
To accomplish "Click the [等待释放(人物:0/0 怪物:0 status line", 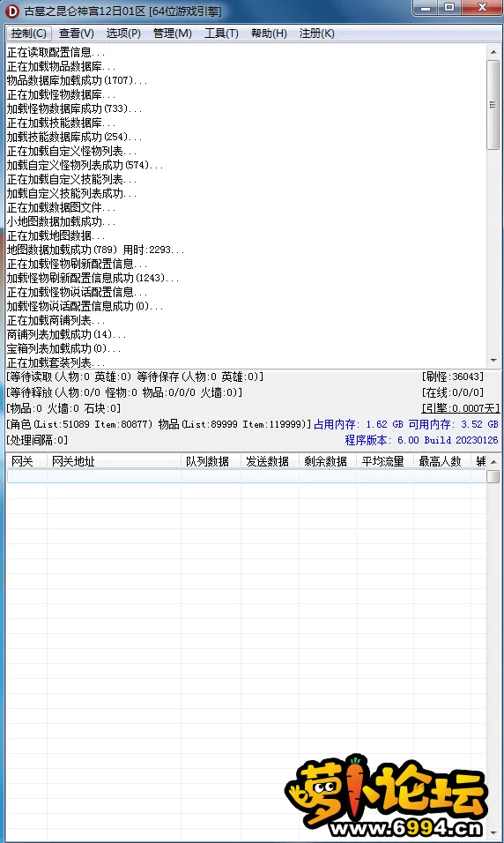I will (124, 392).
